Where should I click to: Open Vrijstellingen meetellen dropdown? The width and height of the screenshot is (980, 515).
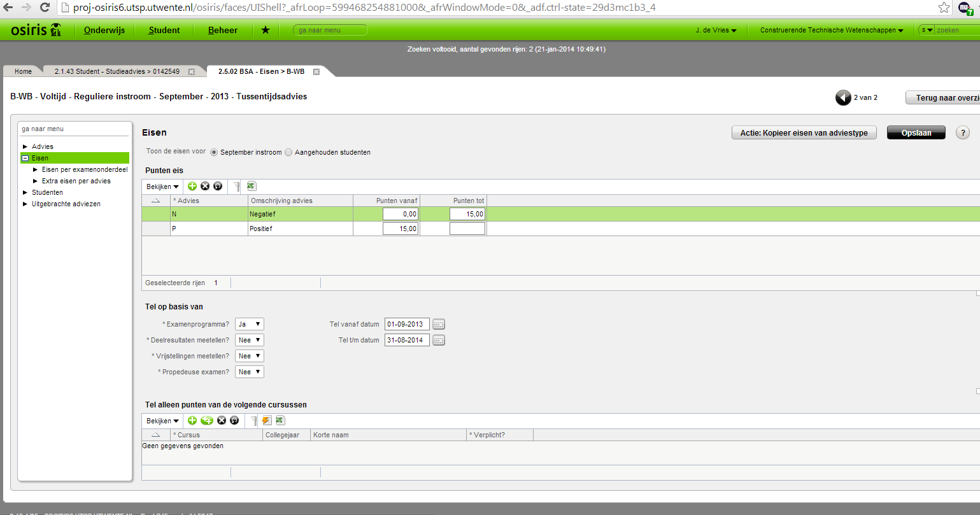249,356
